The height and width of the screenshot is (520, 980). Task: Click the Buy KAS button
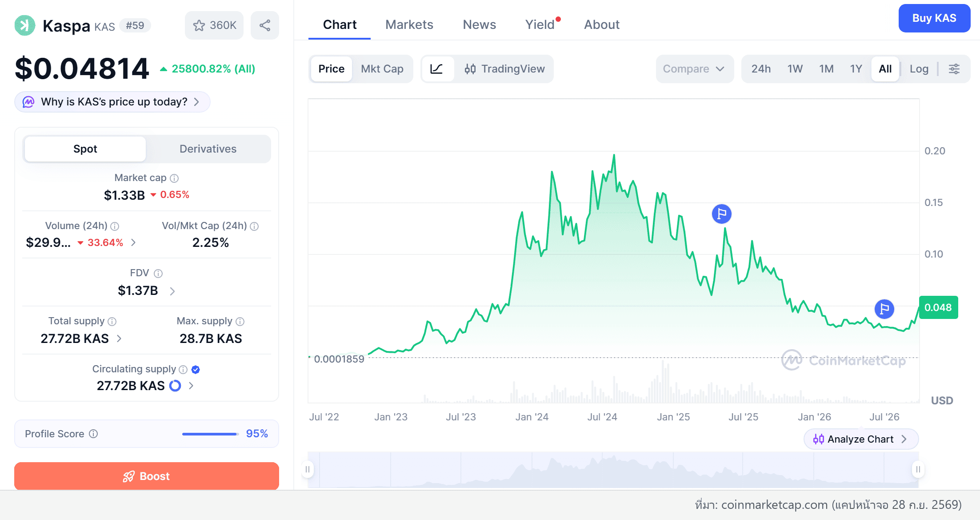(x=934, y=18)
